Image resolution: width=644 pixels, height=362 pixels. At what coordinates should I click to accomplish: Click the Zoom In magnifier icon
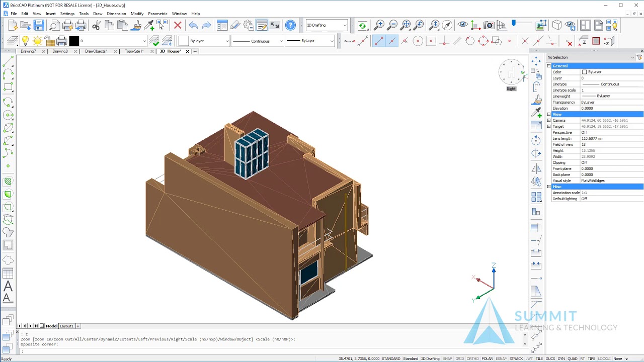[x=379, y=25]
